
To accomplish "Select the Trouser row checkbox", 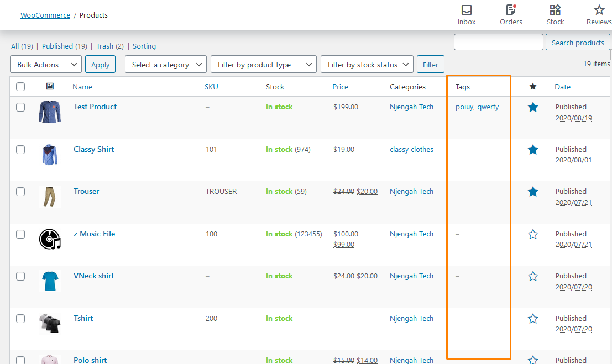I will coord(20,192).
